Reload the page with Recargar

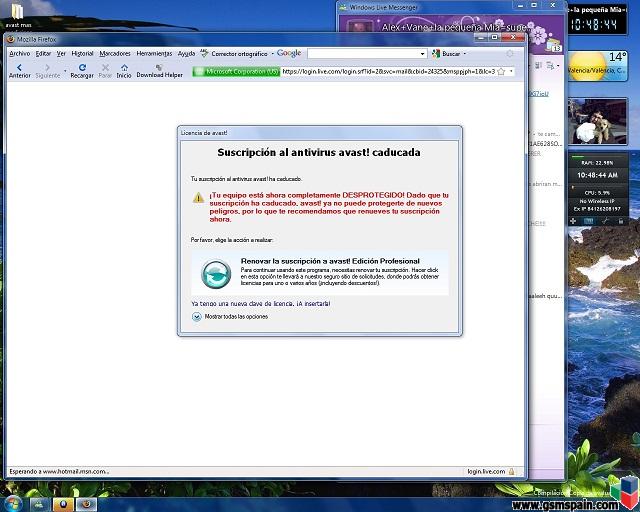point(82,71)
